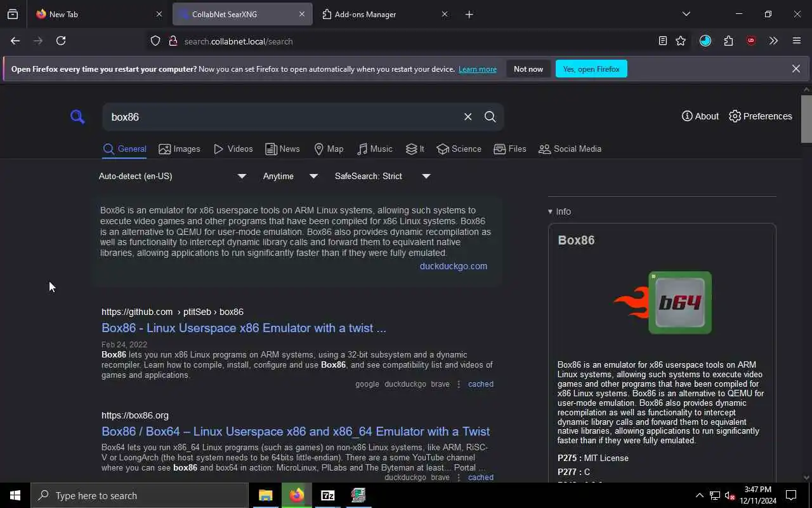Open the duckduckgo.com answer source link
The width and height of the screenshot is (812, 508).
[x=453, y=266]
